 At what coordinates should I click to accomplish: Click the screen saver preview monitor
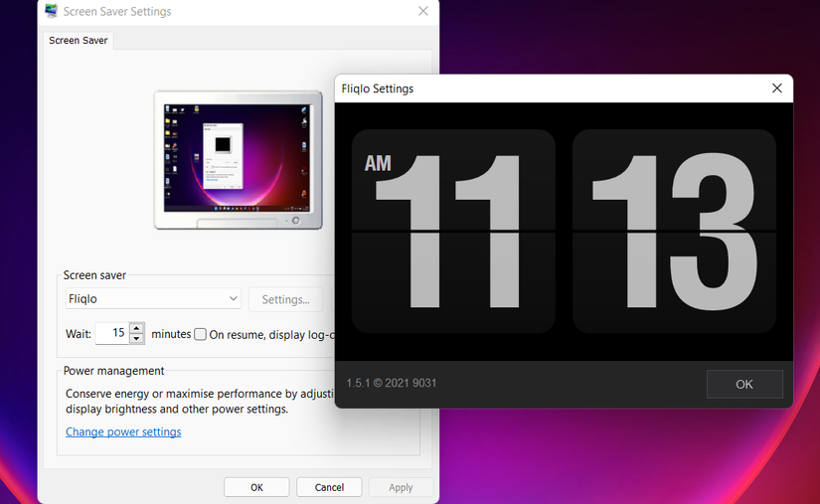pos(238,159)
